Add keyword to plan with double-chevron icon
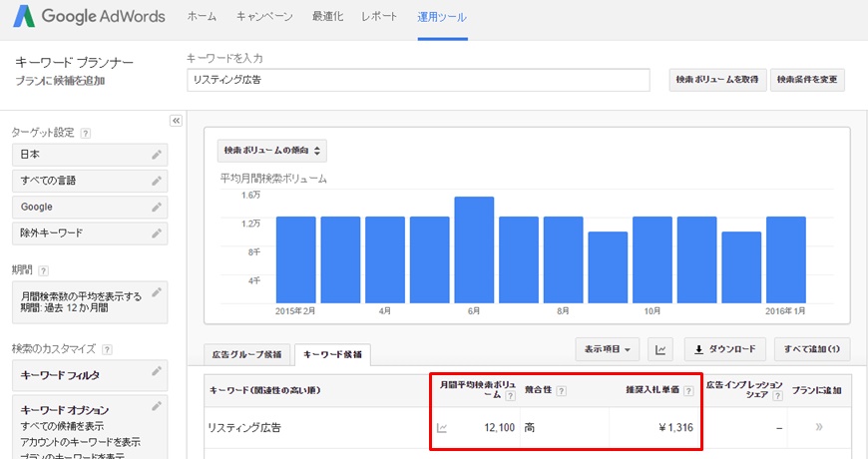868x459 pixels. click(x=820, y=428)
